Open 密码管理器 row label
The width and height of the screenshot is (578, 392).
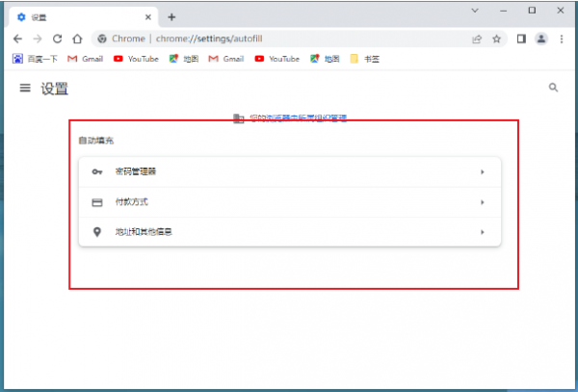coord(135,171)
